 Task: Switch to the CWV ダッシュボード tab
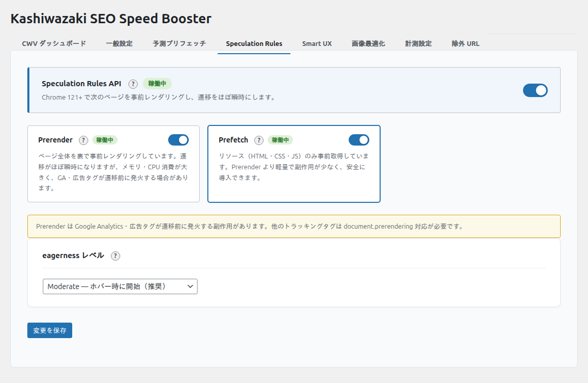(x=54, y=44)
